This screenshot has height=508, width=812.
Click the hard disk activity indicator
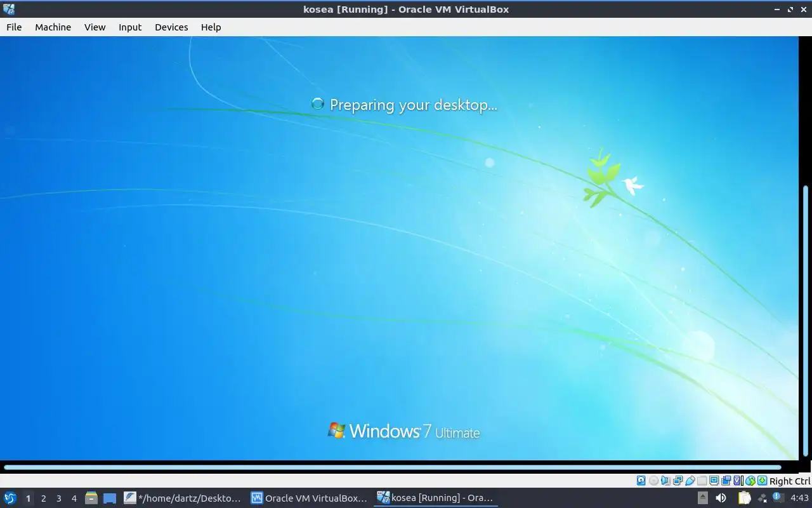(x=641, y=481)
